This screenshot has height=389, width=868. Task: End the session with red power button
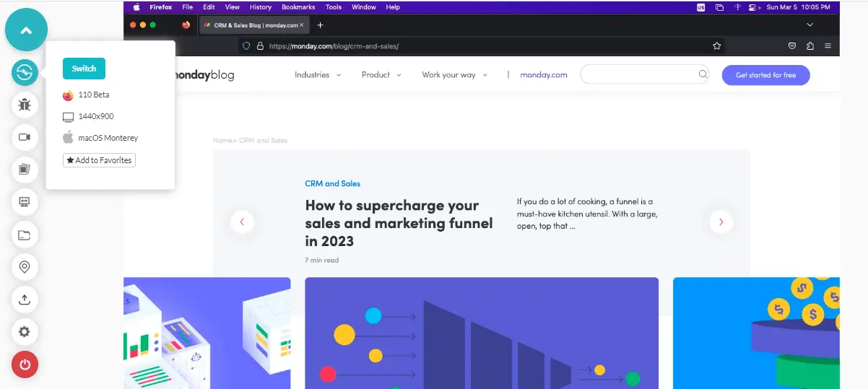[25, 364]
